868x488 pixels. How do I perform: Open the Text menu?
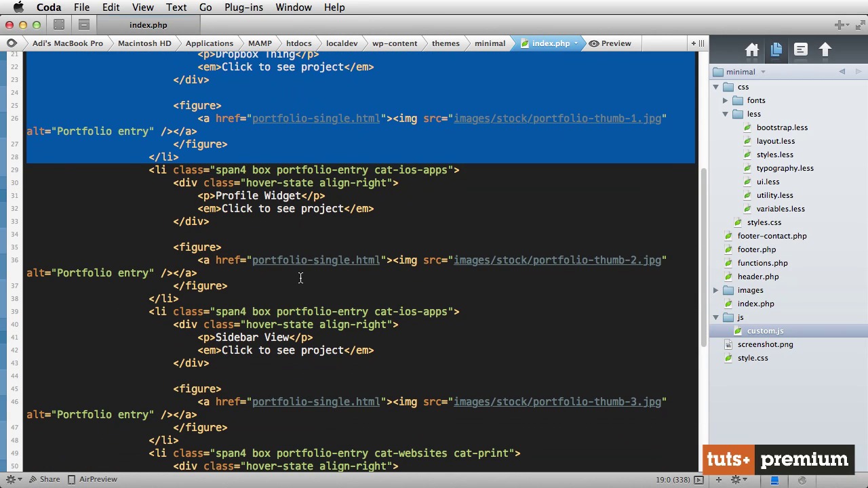tap(176, 7)
